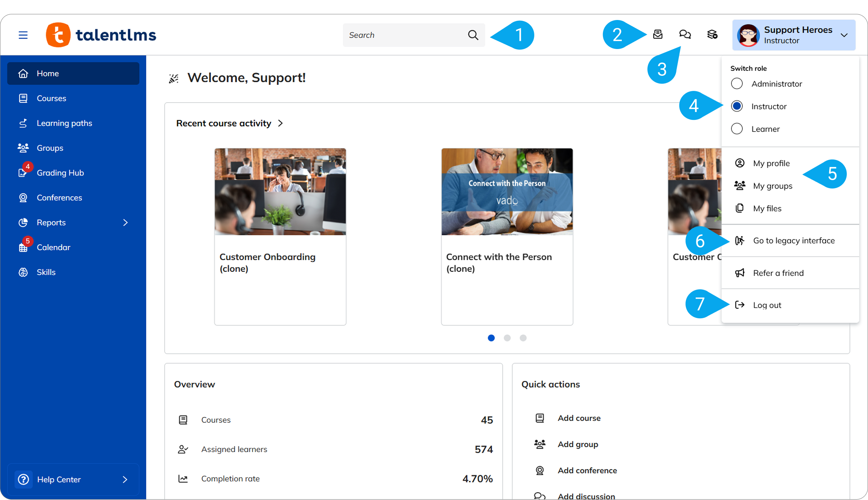Switch role to Learner

[737, 129]
